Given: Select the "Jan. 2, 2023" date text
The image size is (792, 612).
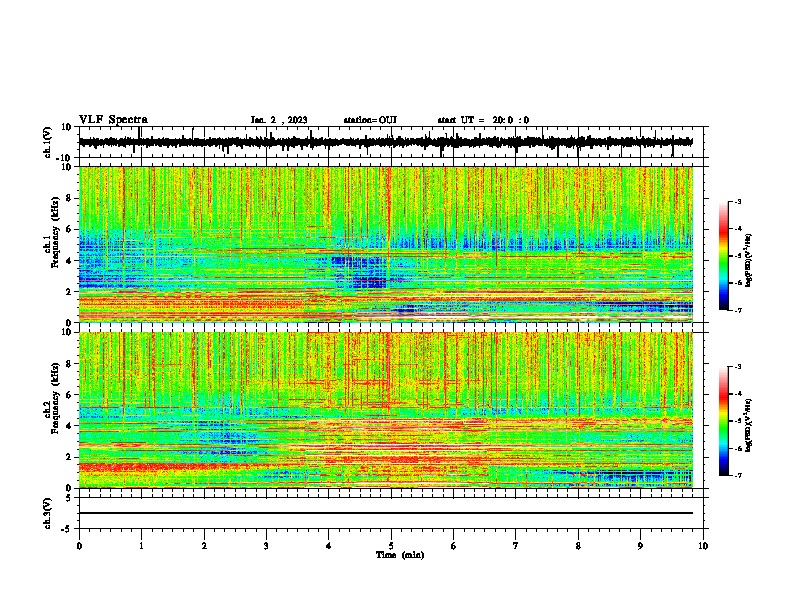Looking at the screenshot, I should pos(279,120).
